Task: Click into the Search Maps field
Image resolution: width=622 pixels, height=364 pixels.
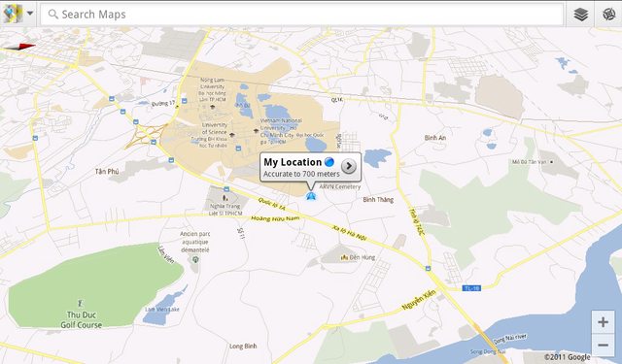Action: pos(302,15)
